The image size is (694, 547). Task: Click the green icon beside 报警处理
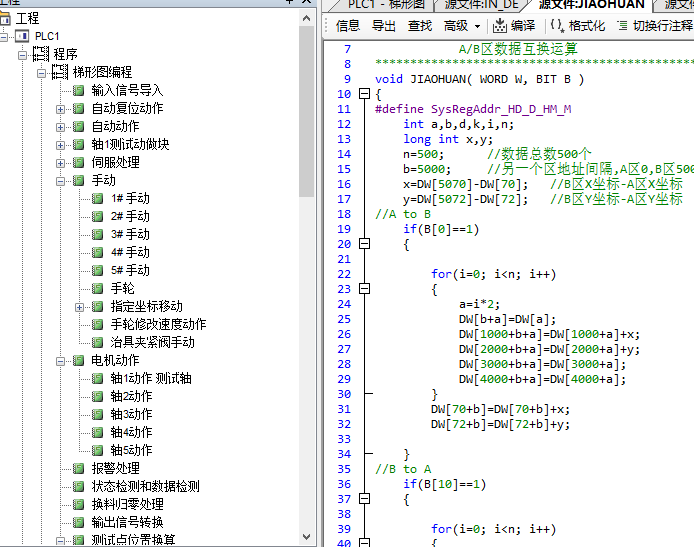coord(79,468)
